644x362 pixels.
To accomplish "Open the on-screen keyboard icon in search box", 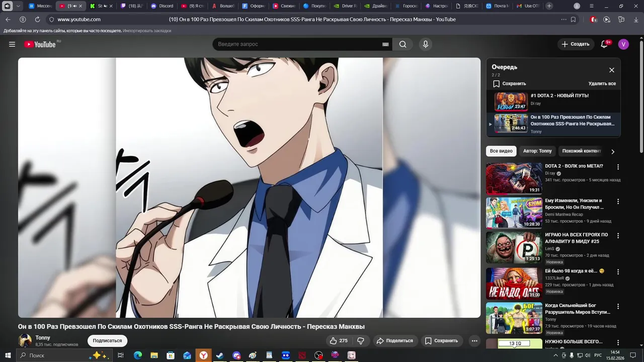I will [x=385, y=44].
